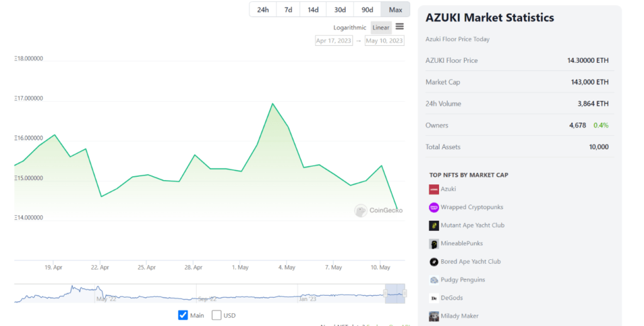Select the Linear scale option
Image resolution: width=644 pixels, height=326 pixels.
click(x=380, y=28)
